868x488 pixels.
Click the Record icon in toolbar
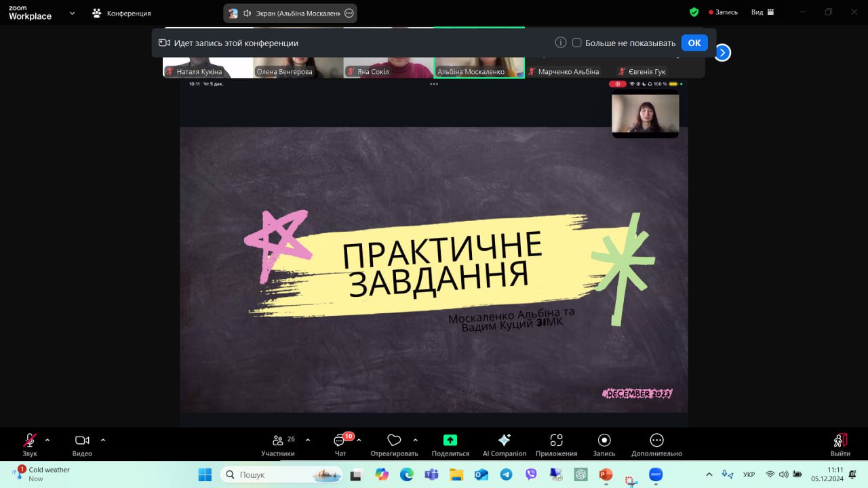point(604,441)
